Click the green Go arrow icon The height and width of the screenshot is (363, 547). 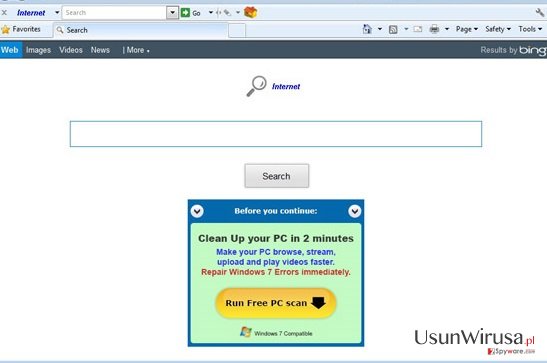coord(185,13)
